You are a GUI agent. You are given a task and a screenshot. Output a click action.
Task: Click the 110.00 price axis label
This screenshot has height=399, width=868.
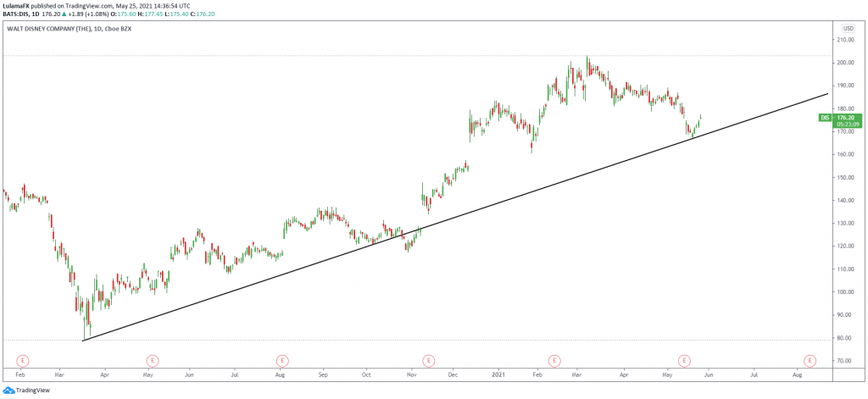(844, 269)
